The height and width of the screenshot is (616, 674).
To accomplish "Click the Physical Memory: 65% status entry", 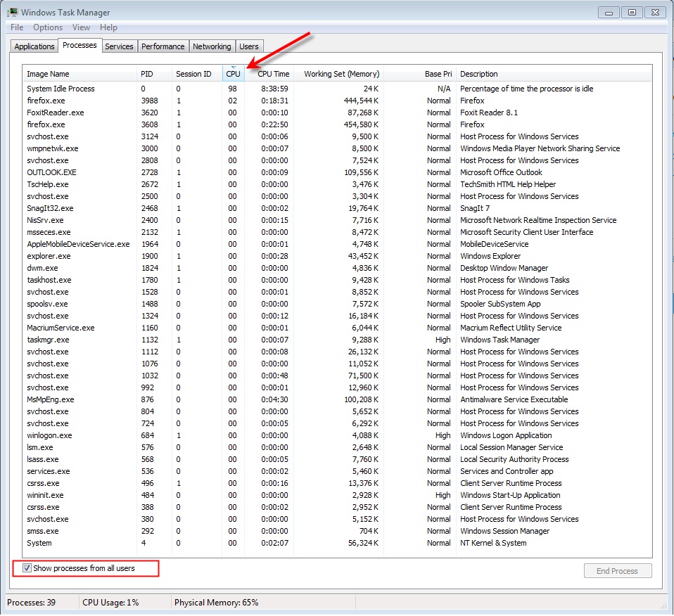I will (216, 603).
